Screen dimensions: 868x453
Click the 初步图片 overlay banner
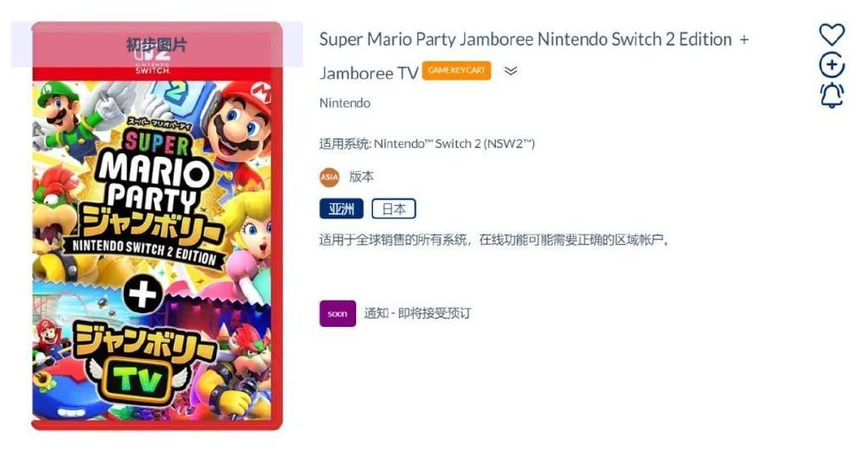(x=157, y=44)
